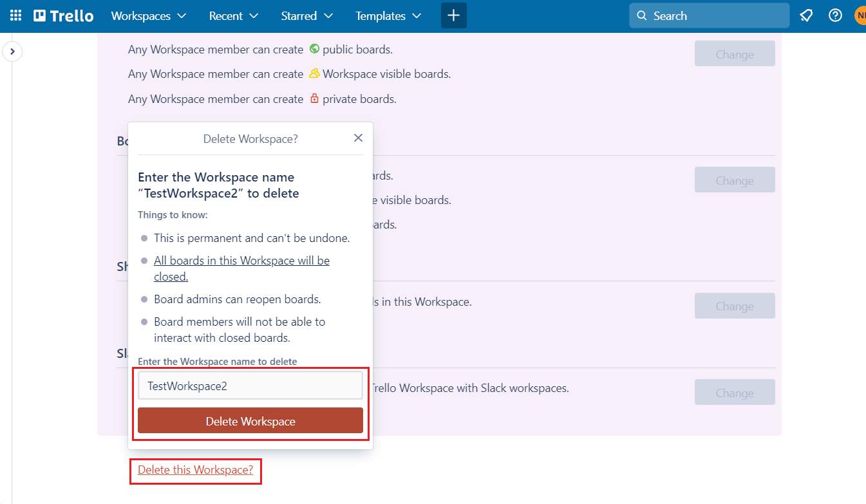
Task: Click 'Enter the Workspace name to delete' label
Action: click(x=218, y=362)
